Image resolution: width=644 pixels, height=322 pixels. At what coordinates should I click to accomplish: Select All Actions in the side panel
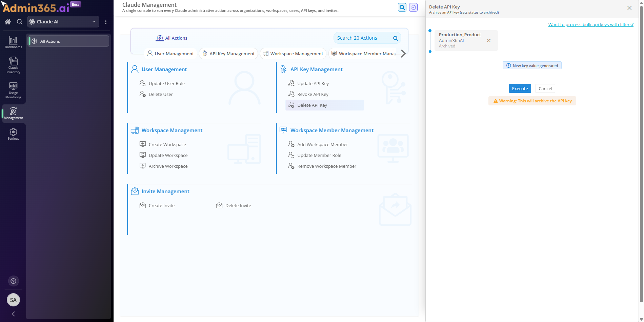68,41
